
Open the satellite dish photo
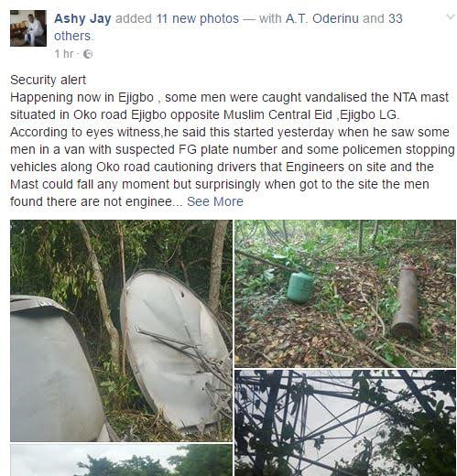click(121, 330)
